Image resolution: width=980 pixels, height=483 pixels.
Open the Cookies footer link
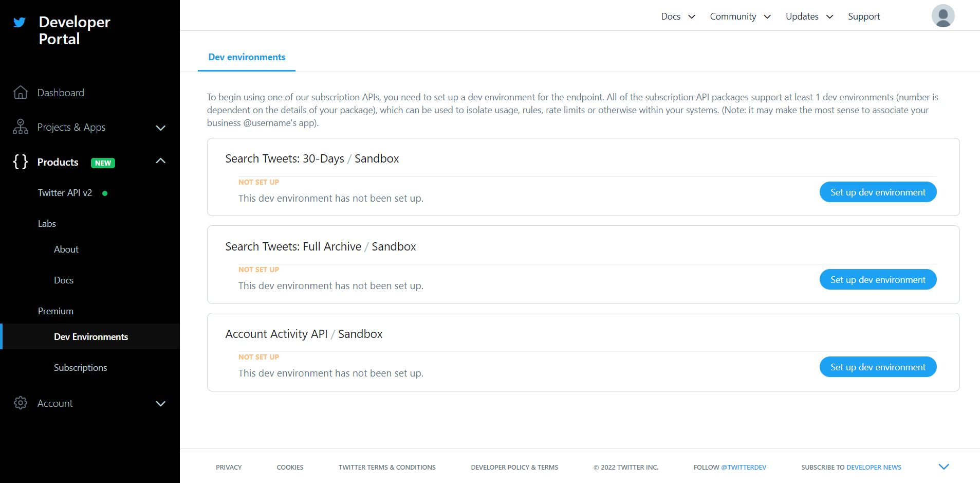point(290,468)
